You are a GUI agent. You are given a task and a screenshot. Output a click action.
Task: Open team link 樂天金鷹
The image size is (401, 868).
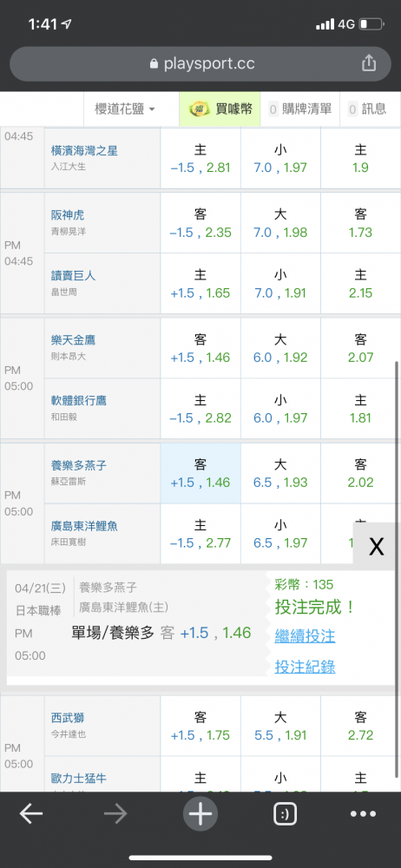(x=73, y=340)
